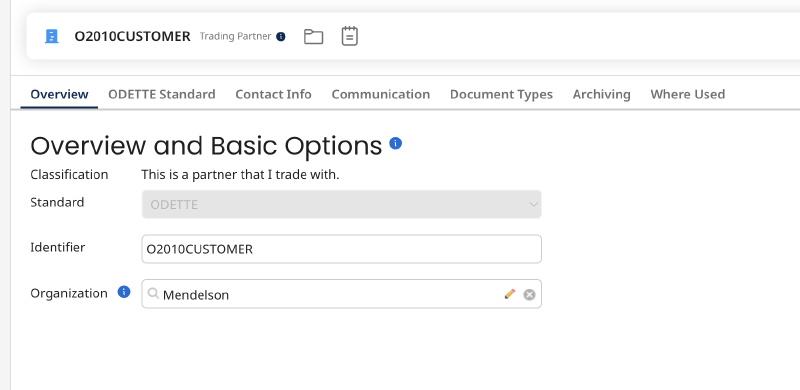Open the Archiving tab
The width and height of the screenshot is (800, 390).
[602, 94]
